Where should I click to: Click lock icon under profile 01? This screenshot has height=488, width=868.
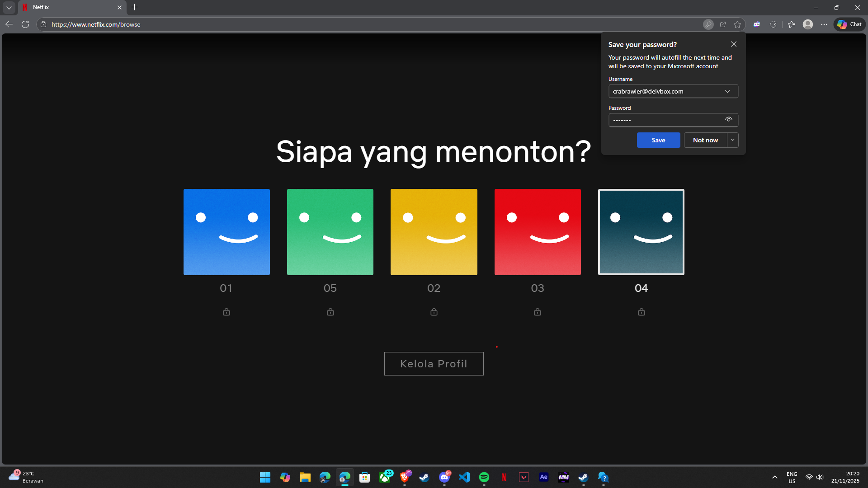coord(226,312)
